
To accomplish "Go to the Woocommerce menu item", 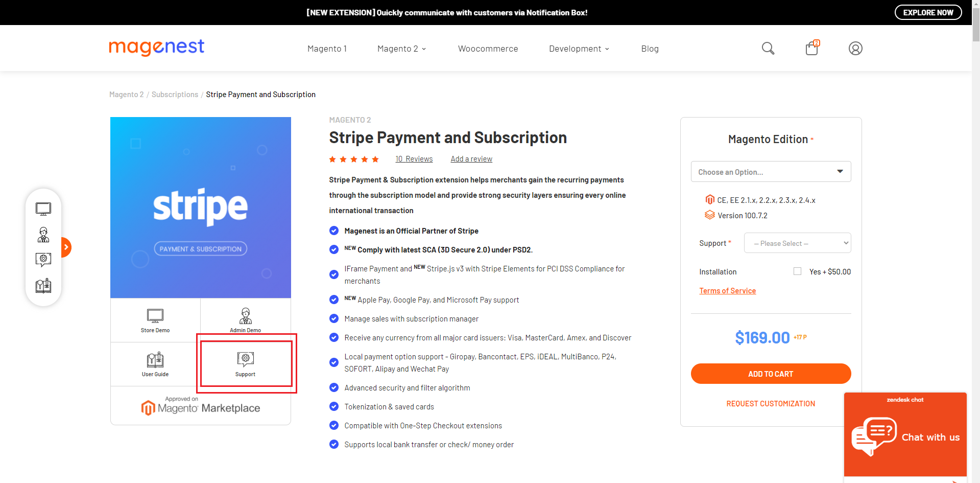I will tap(488, 49).
